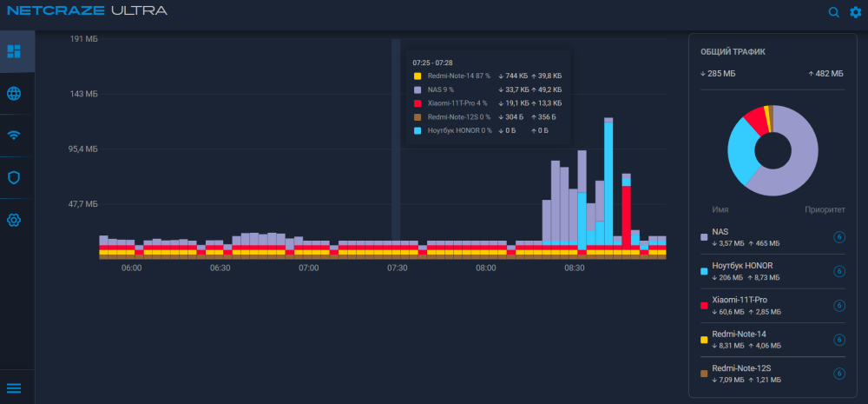Click the Redmi-Note-12S brown swatch in list

704,374
